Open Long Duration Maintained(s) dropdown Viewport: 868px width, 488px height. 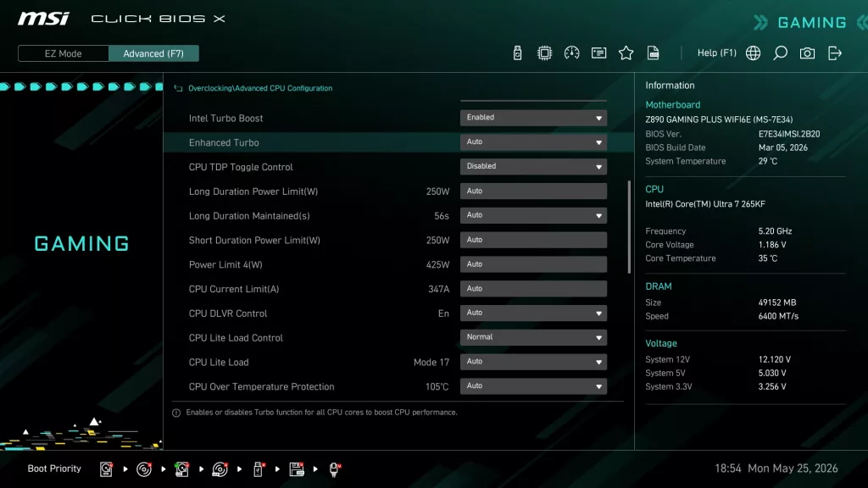tap(533, 215)
